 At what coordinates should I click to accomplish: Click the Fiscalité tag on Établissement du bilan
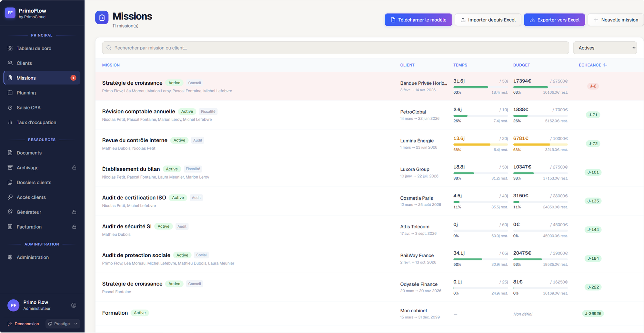pyautogui.click(x=193, y=169)
